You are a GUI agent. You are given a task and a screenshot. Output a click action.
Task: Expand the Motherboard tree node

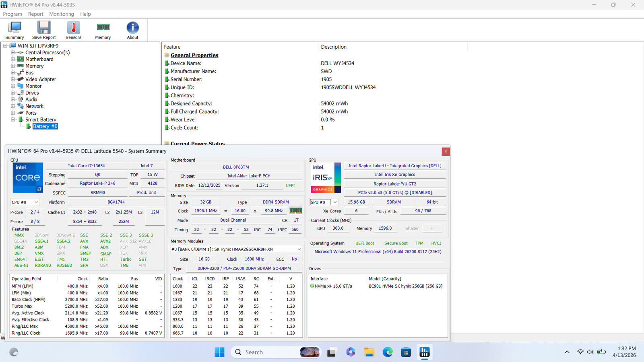coord(13,59)
